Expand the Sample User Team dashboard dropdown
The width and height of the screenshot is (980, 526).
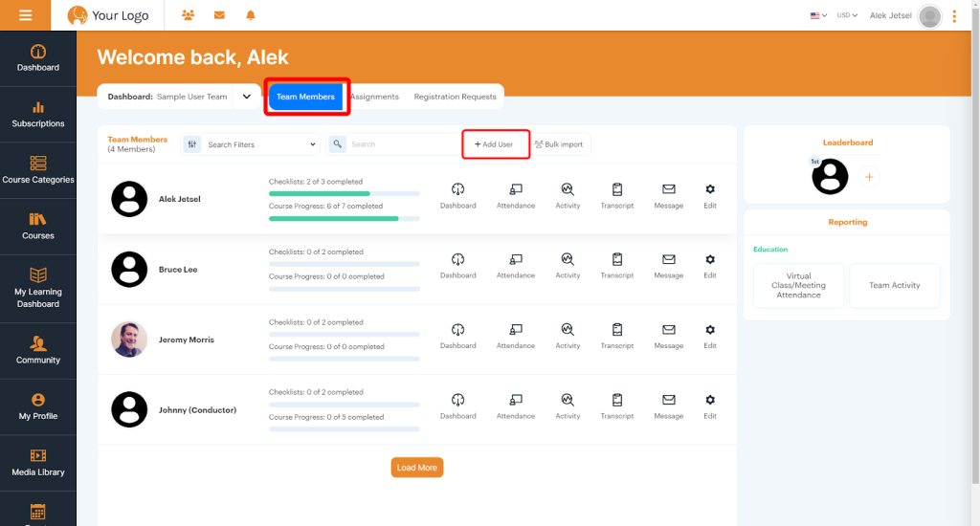(246, 97)
